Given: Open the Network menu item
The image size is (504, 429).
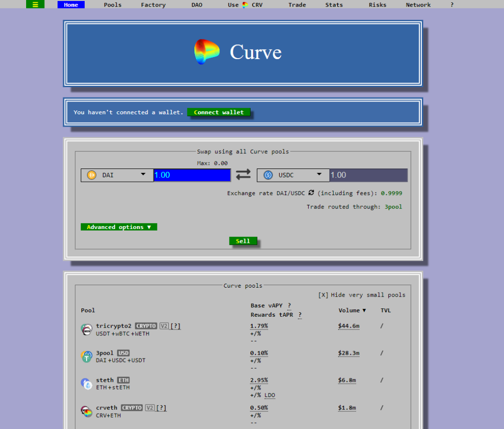Looking at the screenshot, I should [418, 5].
